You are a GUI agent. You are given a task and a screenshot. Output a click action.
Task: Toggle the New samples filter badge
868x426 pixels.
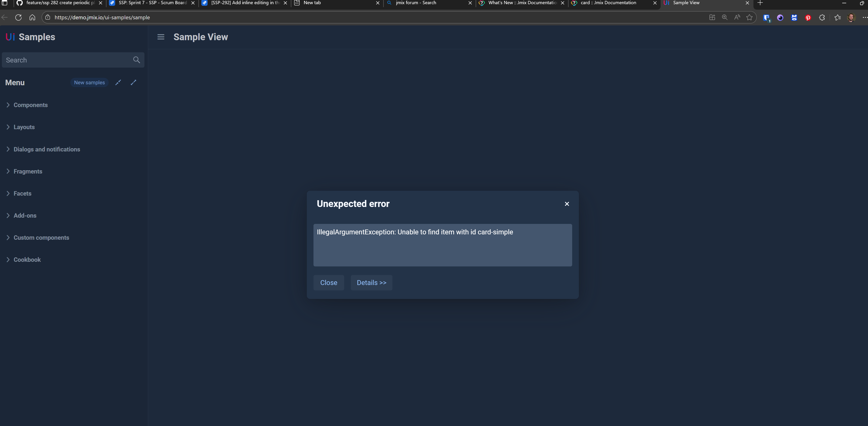click(x=89, y=82)
